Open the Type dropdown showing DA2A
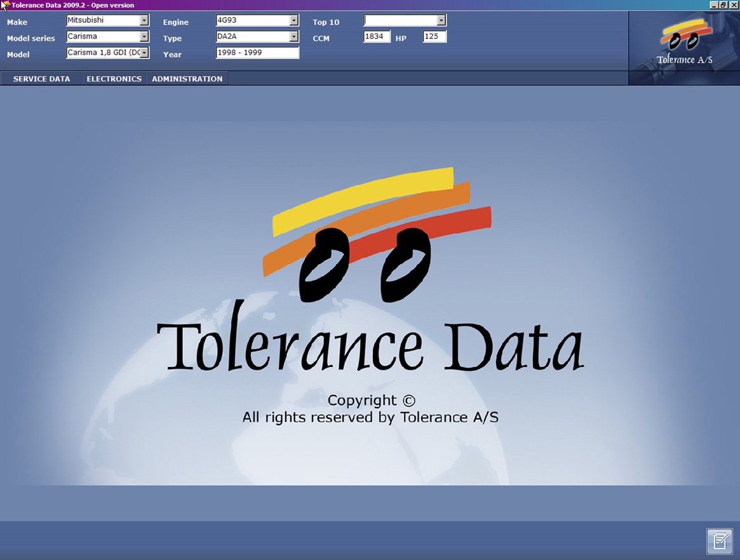The width and height of the screenshot is (740, 560). tap(293, 37)
